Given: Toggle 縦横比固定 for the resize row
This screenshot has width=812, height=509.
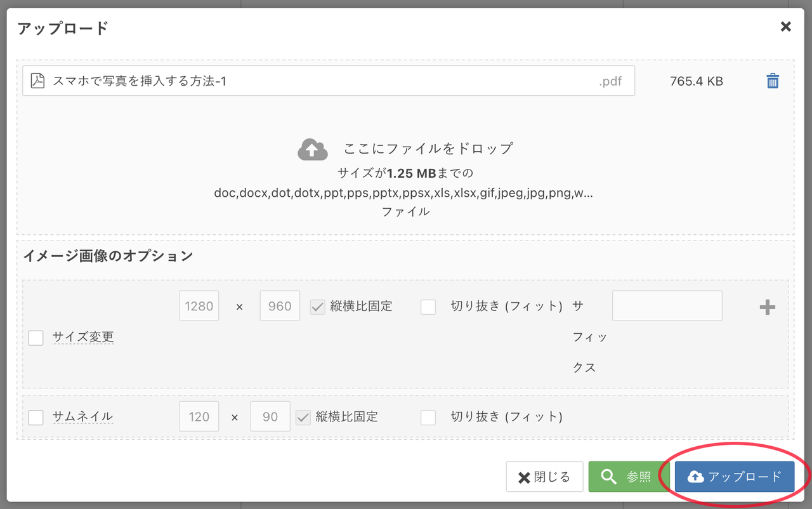Looking at the screenshot, I should [x=317, y=307].
